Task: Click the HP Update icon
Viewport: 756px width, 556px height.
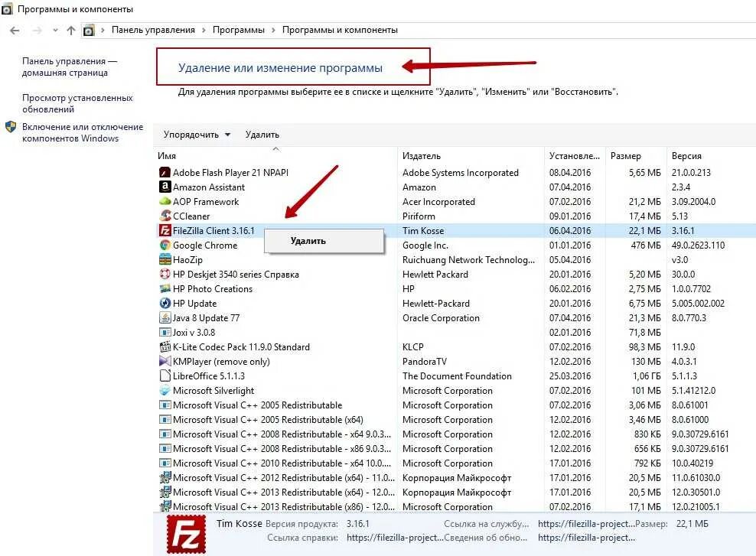Action: coord(165,303)
